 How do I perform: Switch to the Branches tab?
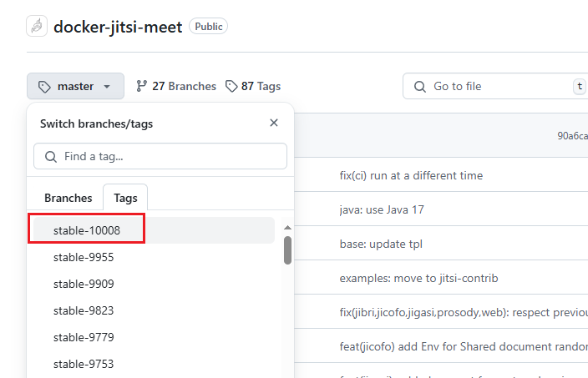68,198
